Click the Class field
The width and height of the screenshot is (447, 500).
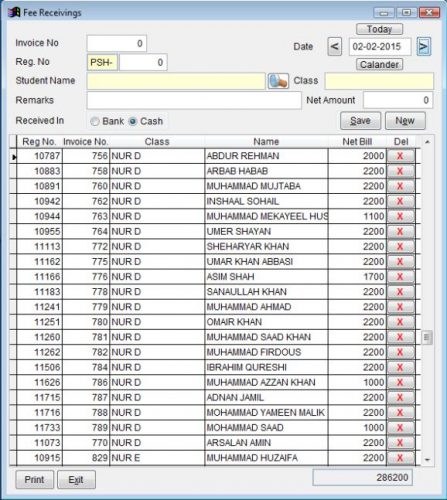click(379, 81)
